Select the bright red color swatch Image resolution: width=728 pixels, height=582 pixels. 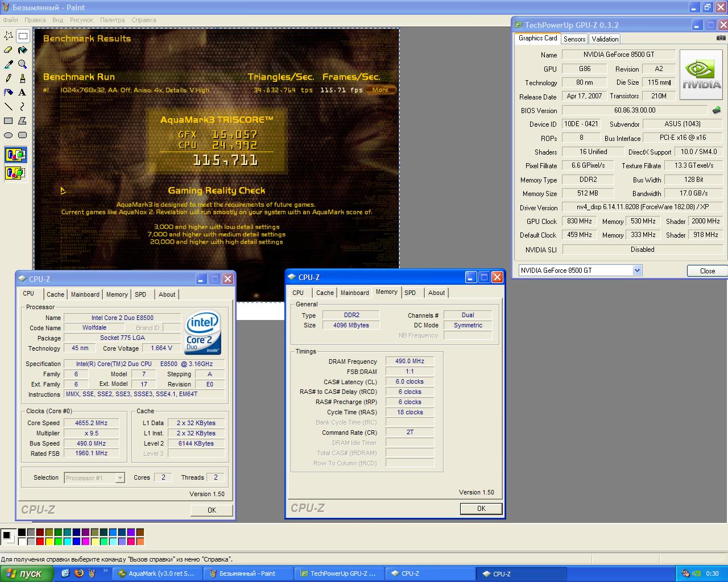[x=40, y=542]
